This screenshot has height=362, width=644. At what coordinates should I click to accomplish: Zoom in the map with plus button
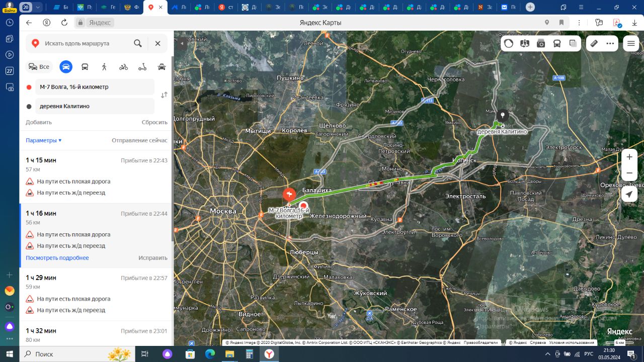click(629, 157)
